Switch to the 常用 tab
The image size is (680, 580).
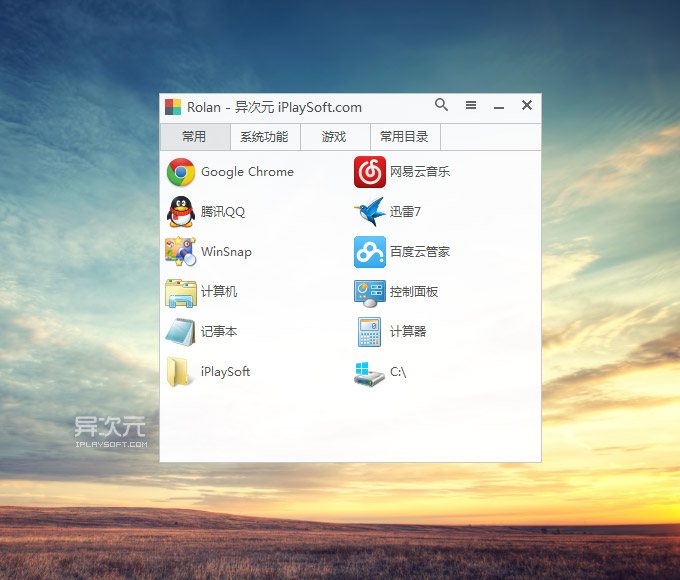[195, 137]
